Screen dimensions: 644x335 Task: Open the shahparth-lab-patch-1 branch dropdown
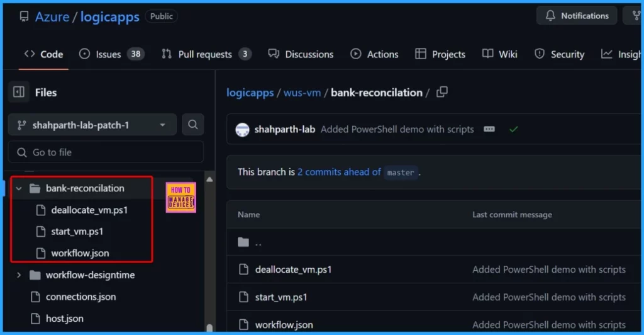click(92, 125)
